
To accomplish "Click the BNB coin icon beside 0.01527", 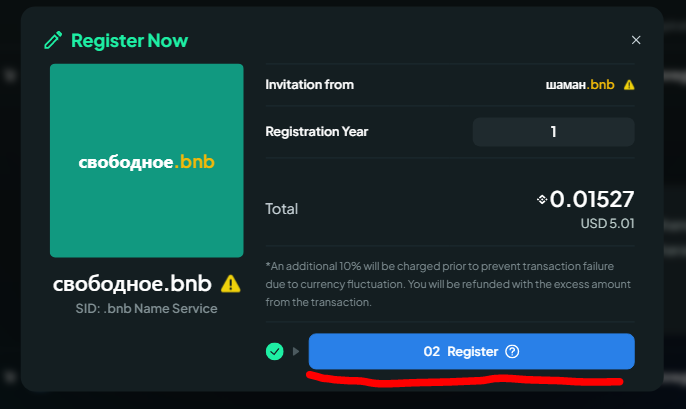I will (x=542, y=199).
